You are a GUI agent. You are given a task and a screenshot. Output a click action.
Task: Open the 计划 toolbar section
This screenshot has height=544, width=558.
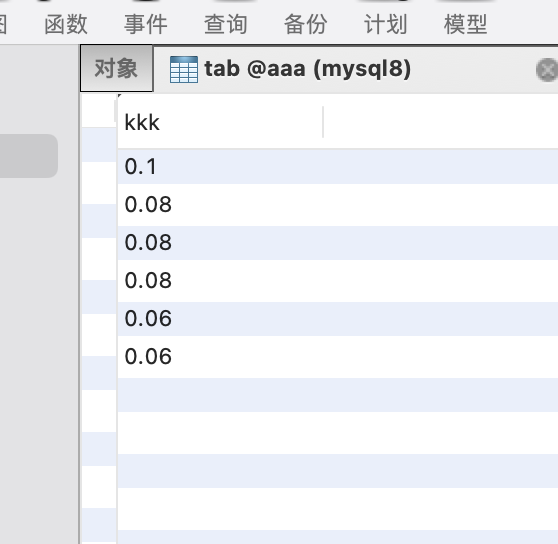[385, 25]
